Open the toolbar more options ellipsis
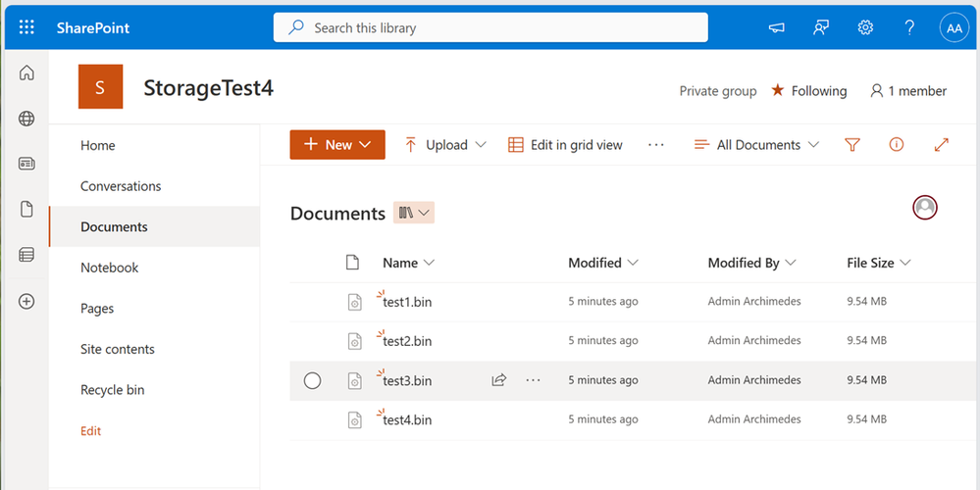The height and width of the screenshot is (490, 980). coord(656,145)
